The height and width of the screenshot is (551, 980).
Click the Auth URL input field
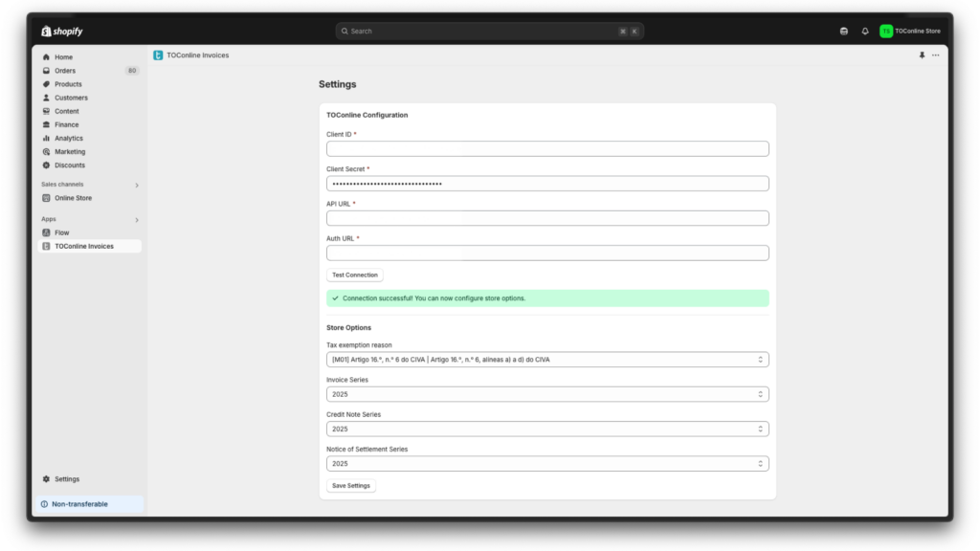coord(547,253)
